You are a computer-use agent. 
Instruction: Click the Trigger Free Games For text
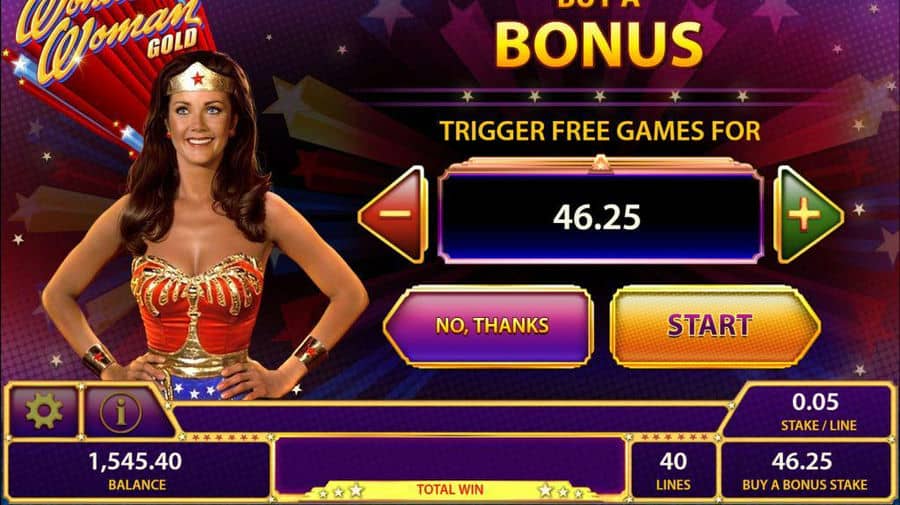click(600, 131)
